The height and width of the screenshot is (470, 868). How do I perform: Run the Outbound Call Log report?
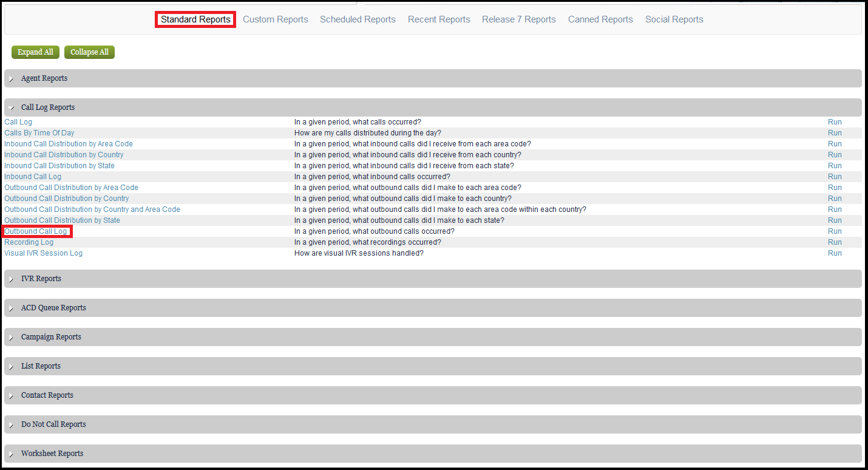coord(835,231)
